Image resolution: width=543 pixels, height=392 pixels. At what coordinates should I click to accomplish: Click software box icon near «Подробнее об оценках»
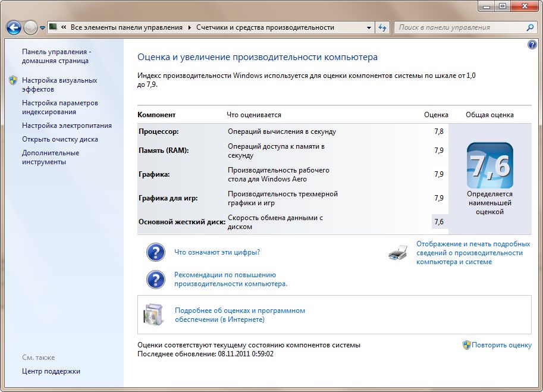coord(153,315)
